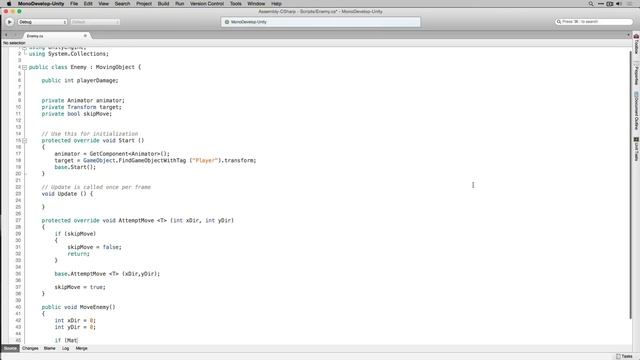
Task: Open the Help menu
Action: [x=276, y=4]
